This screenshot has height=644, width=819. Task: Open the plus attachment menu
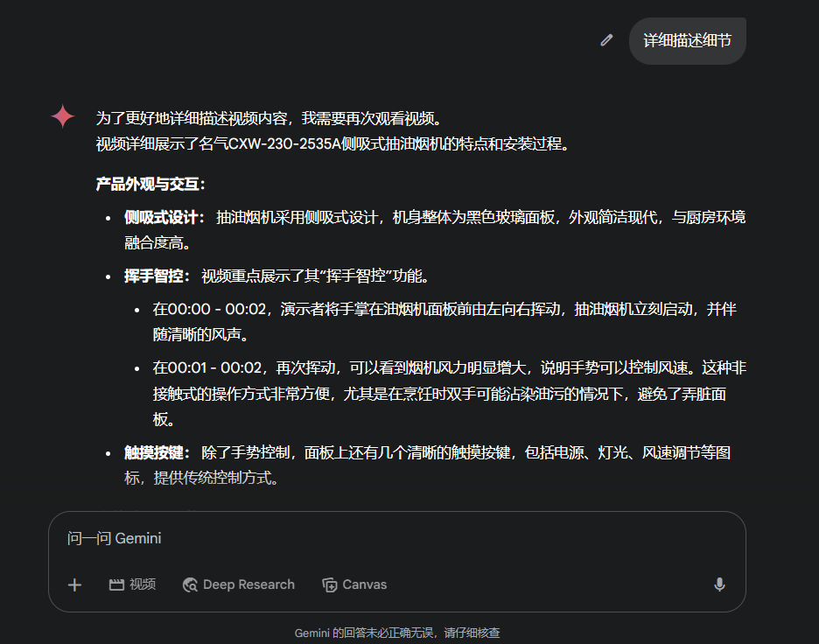pyautogui.click(x=74, y=584)
